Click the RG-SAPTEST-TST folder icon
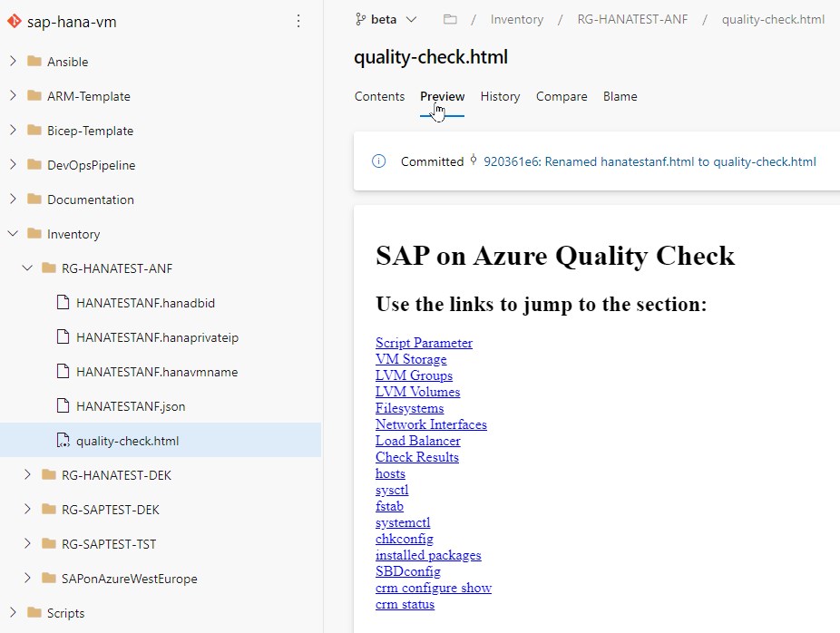This screenshot has width=840, height=633. click(49, 543)
